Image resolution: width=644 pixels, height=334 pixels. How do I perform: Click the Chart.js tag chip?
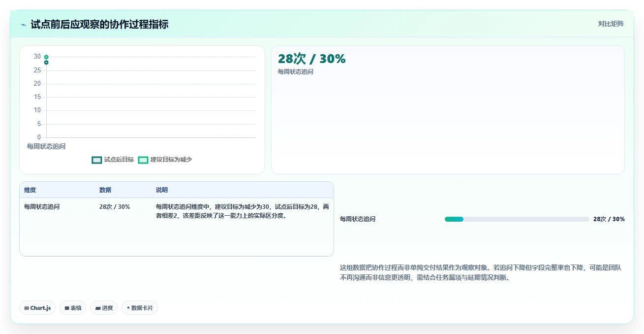[38, 308]
